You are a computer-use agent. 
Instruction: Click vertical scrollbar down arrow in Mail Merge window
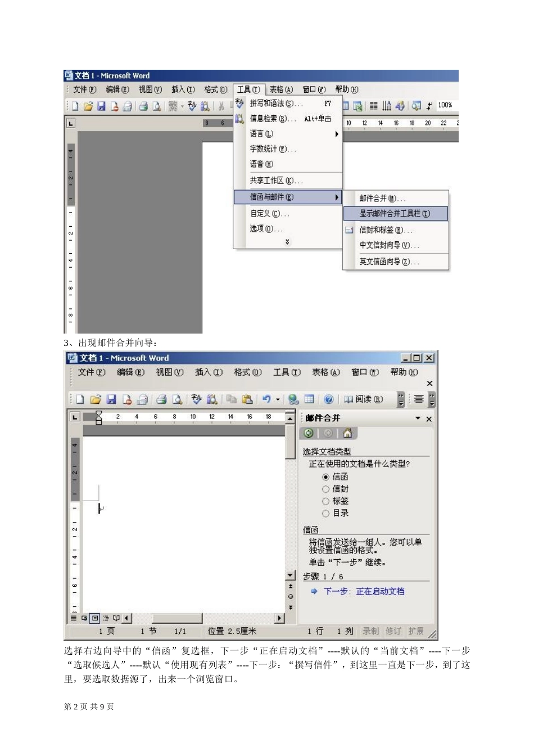point(291,575)
